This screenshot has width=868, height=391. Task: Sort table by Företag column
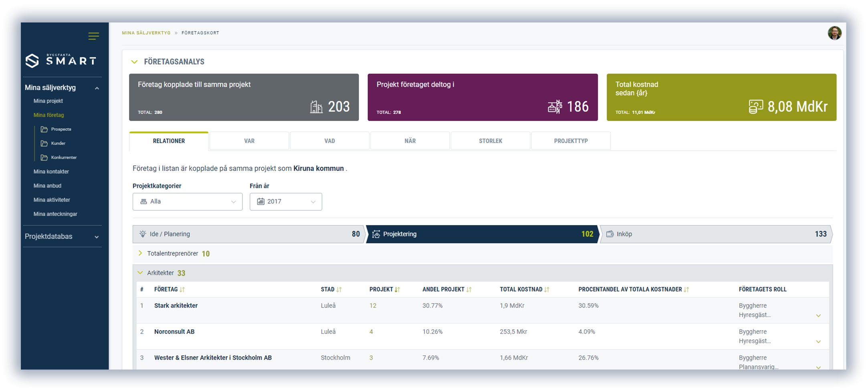point(182,290)
